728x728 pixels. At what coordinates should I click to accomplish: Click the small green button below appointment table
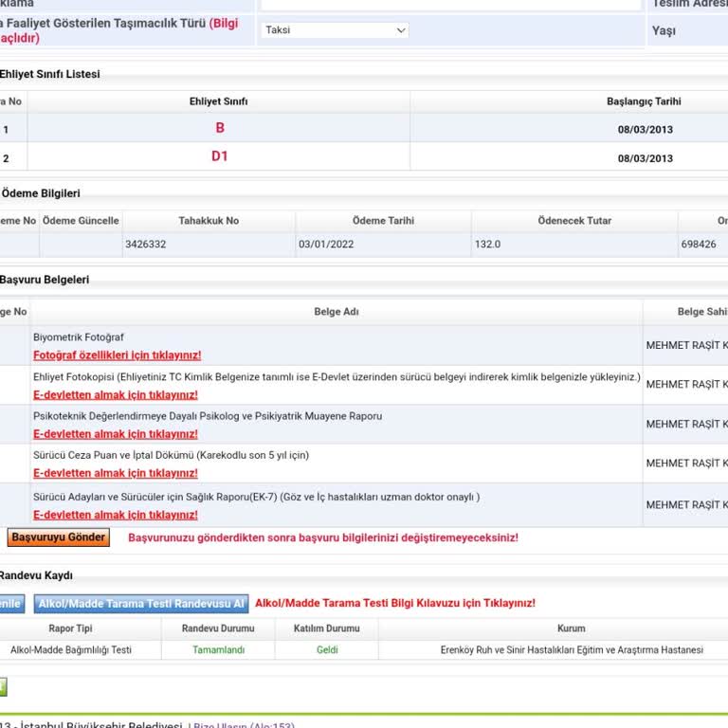pos(3,687)
